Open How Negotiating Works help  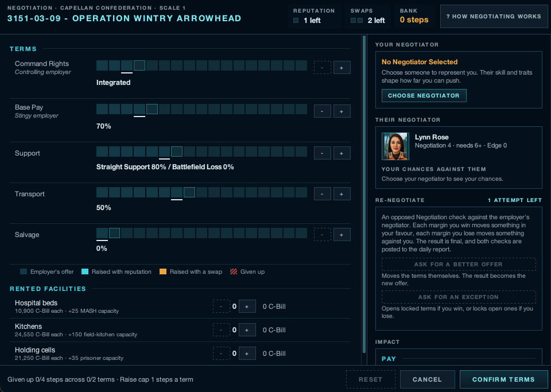[x=494, y=17]
